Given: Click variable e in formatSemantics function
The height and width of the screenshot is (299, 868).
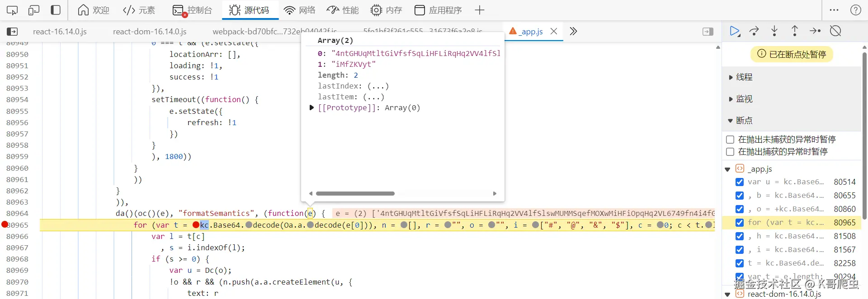Looking at the screenshot, I should tap(310, 213).
